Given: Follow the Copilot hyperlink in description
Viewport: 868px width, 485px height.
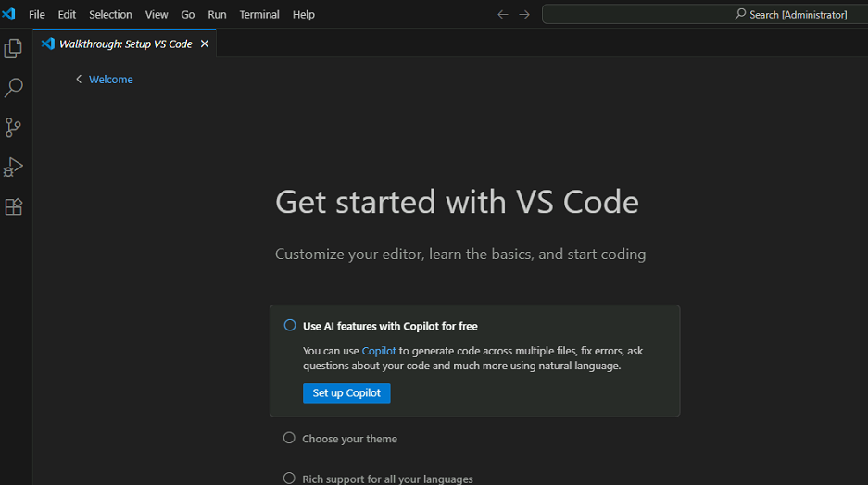Looking at the screenshot, I should [x=379, y=351].
